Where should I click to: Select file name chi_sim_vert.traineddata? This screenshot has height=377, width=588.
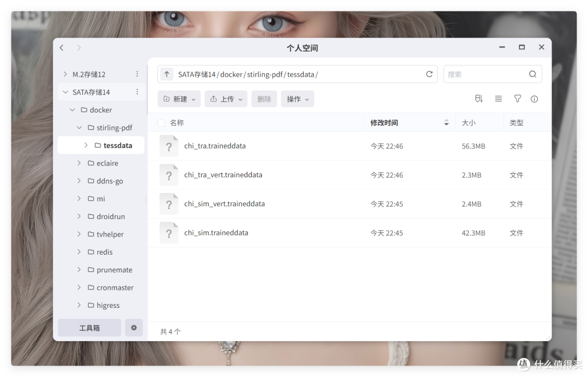coord(224,204)
